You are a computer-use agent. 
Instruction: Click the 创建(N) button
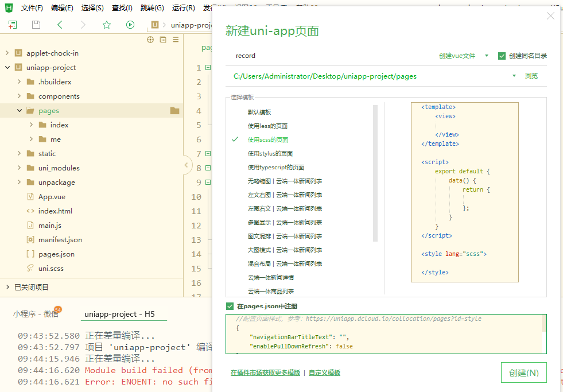(523, 372)
